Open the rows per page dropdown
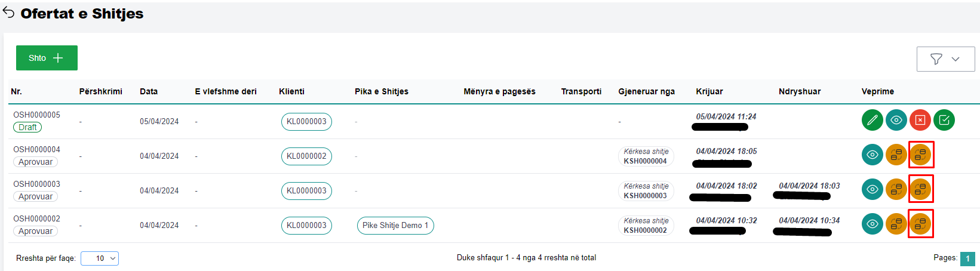Image resolution: width=980 pixels, height=271 pixels. 100,258
